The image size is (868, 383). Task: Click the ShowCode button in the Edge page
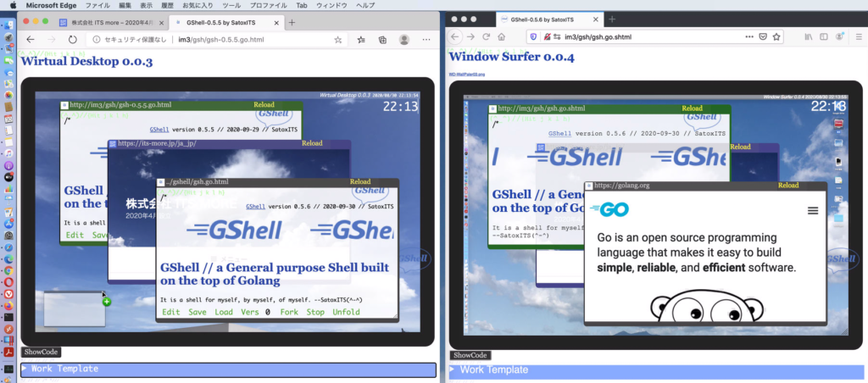(41, 352)
